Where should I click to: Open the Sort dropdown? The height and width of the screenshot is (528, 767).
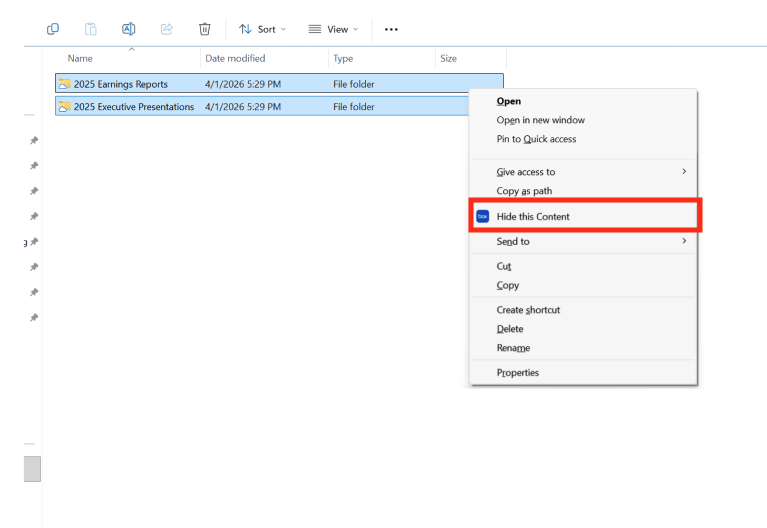tap(262, 29)
